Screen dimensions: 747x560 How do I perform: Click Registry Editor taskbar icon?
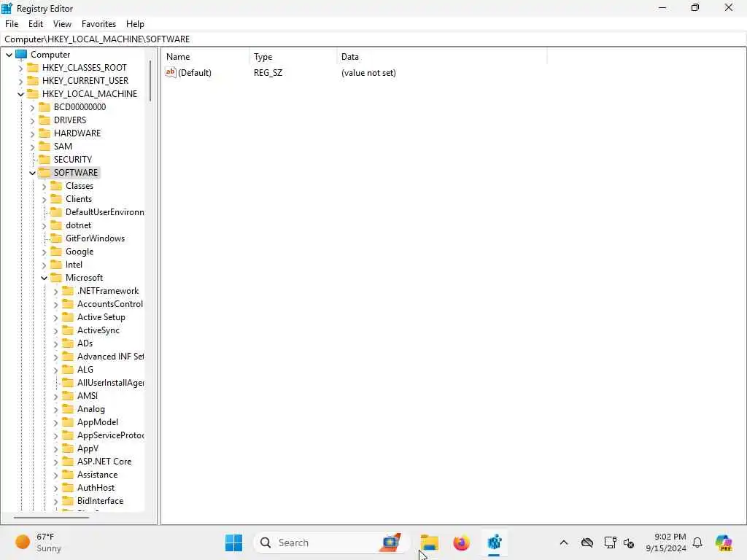[494, 542]
